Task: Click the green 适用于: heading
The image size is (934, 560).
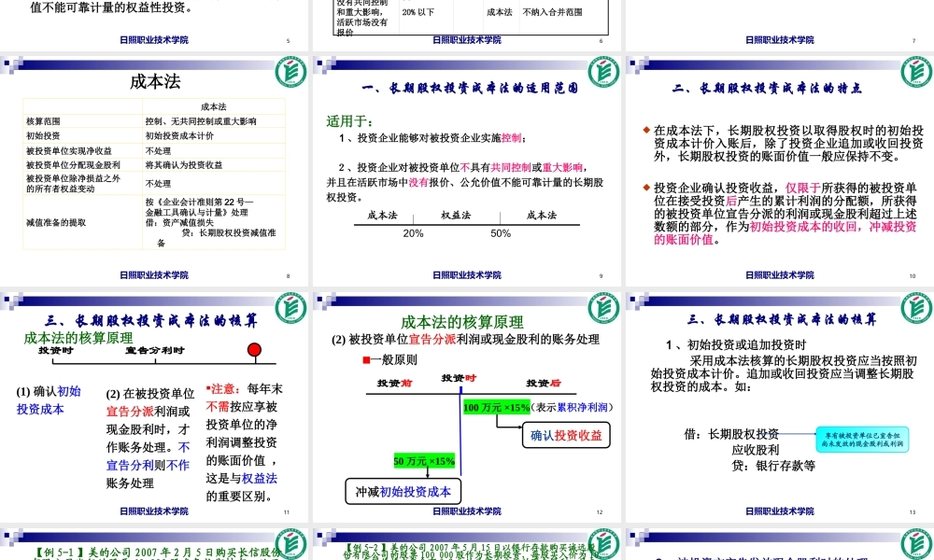Action: pyautogui.click(x=349, y=121)
